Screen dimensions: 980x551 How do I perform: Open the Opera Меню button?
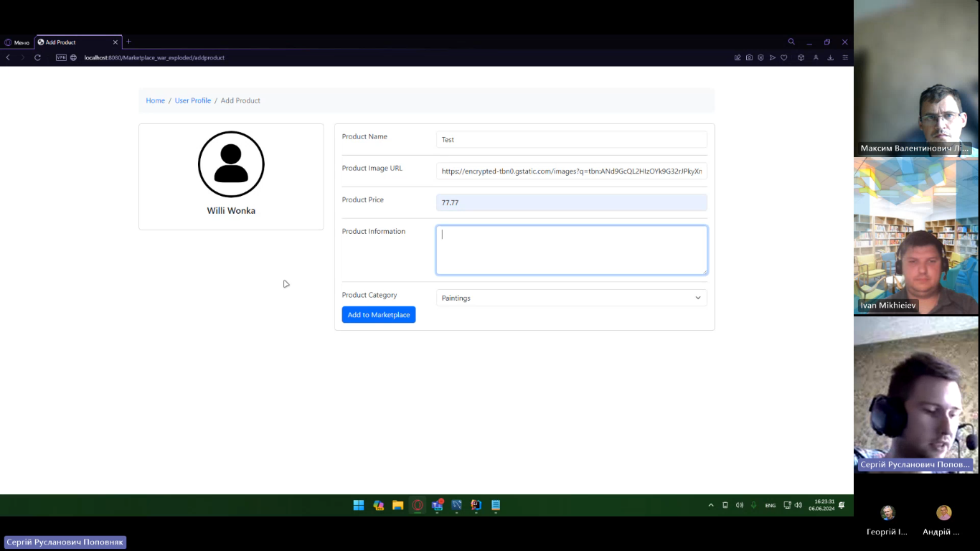click(17, 42)
